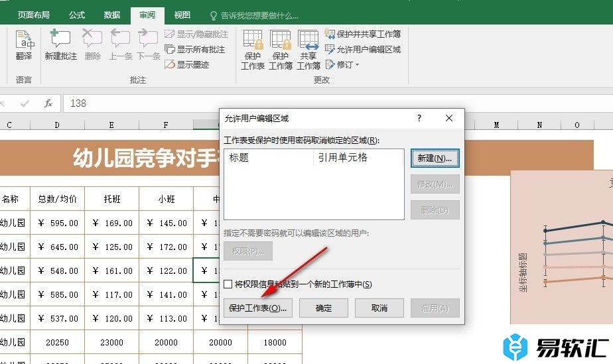Click Show All Comments (显示所有批注)
613x364 pixels.
194,50
